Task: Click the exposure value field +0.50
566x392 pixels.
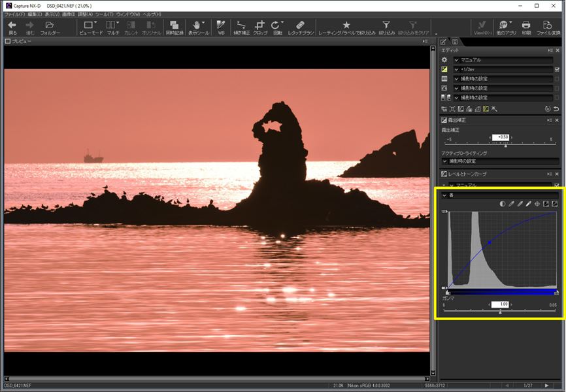Action: (x=501, y=137)
